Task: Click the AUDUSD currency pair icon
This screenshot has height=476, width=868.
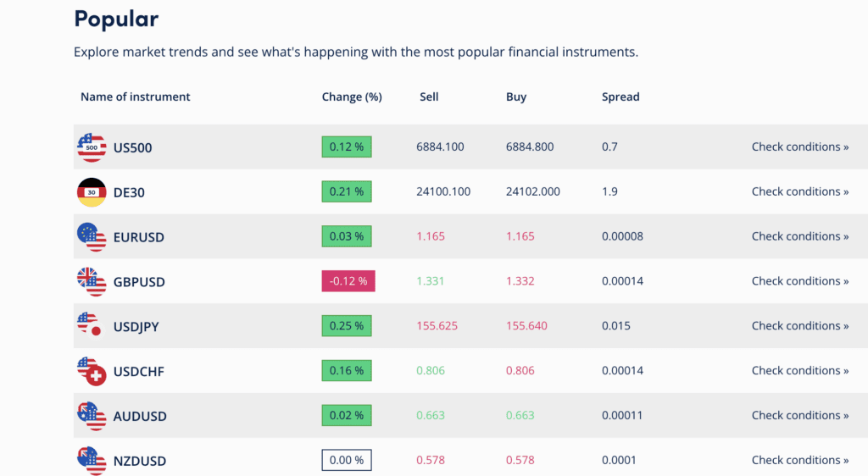Action: [x=91, y=416]
